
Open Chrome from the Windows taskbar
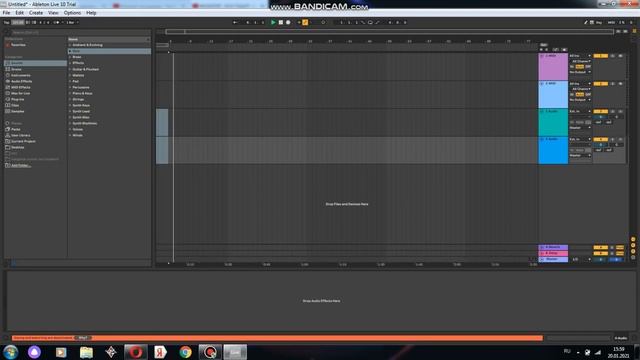pos(185,352)
